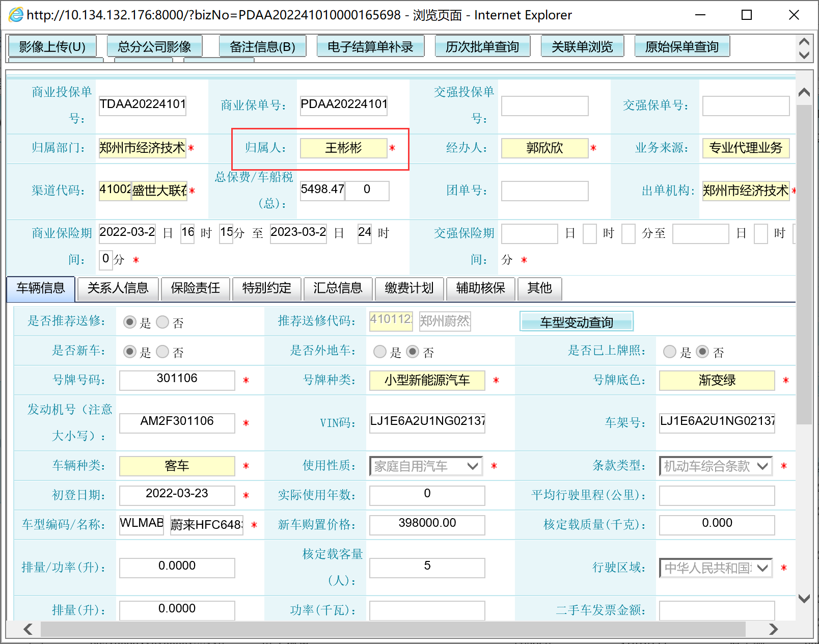819x644 pixels.
Task: Open the 使用性质 dropdown
Action: [x=426, y=466]
